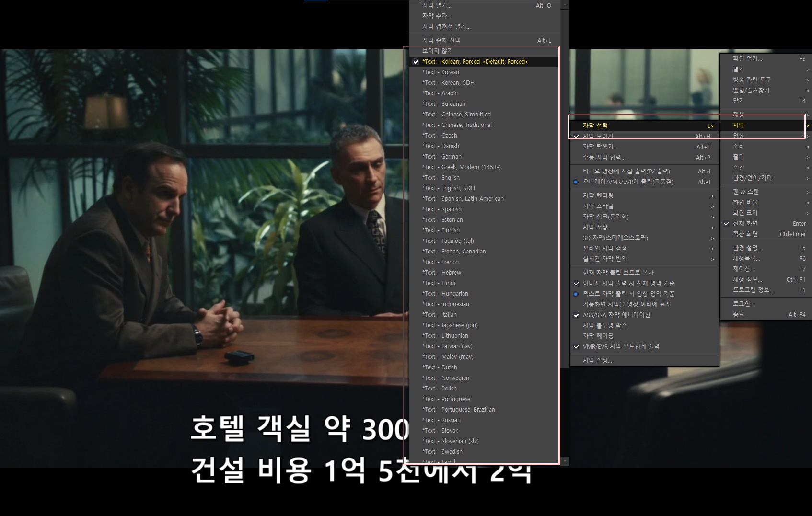812x516 pixels.
Task: Click '현재 자막 클립 보드로 복사'
Action: pos(644,273)
